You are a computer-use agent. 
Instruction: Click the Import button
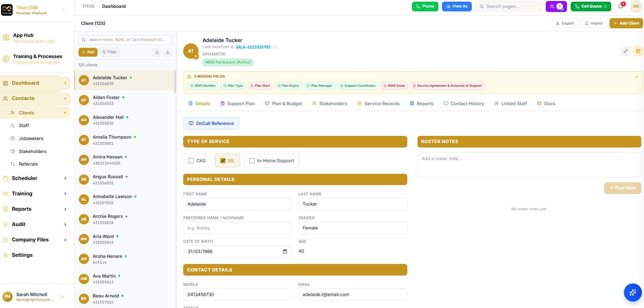pyautogui.click(x=594, y=24)
